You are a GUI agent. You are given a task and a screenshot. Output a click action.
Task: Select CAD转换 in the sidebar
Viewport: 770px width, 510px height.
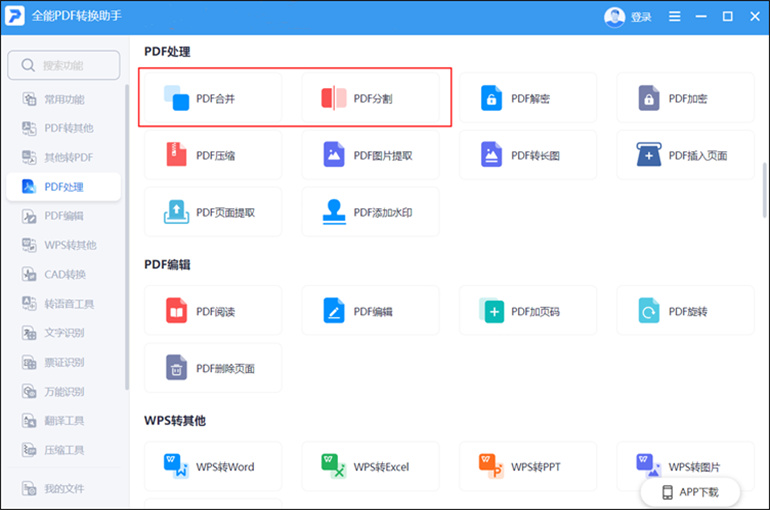coord(64,274)
